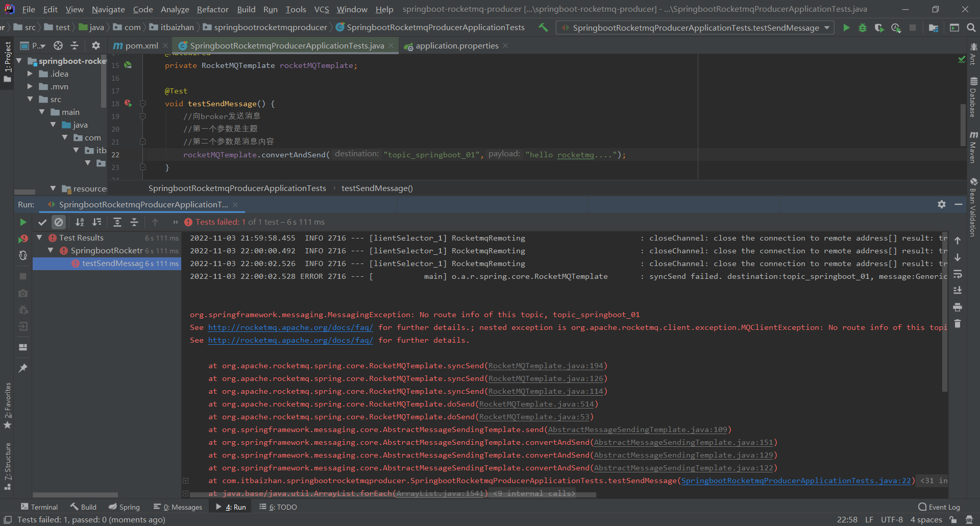The width and height of the screenshot is (980, 526).
Task: Open Run panel settings gear
Action: (942, 204)
